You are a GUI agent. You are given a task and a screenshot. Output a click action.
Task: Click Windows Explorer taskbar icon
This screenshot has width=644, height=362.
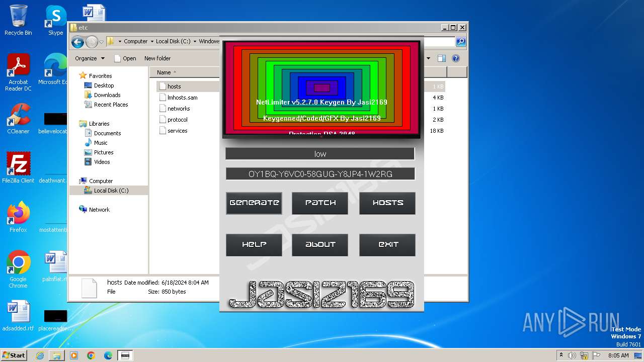(x=57, y=355)
